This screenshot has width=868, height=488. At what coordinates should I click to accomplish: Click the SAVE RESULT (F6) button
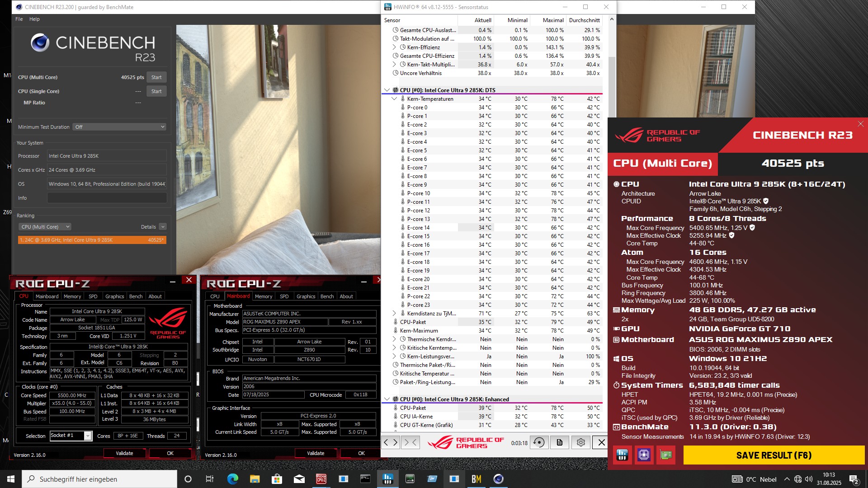(x=774, y=455)
